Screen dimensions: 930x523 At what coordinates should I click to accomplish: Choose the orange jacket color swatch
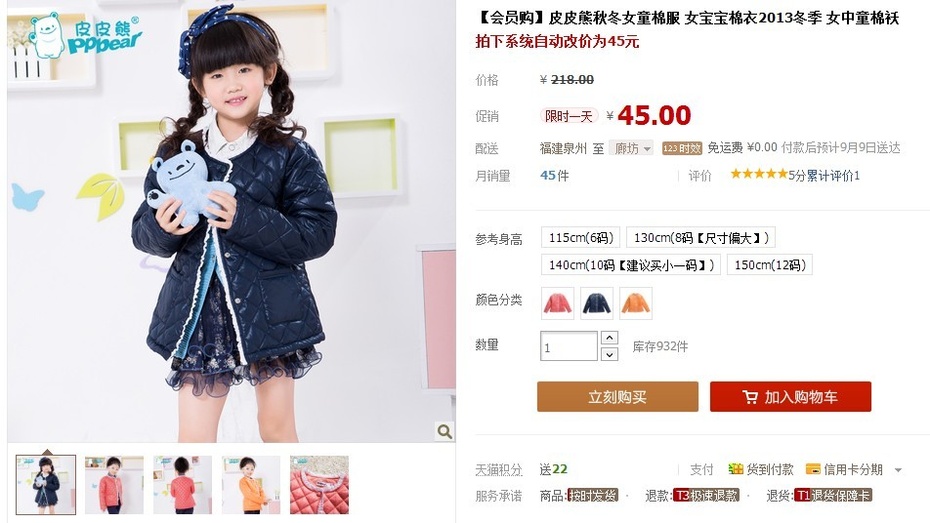636,303
